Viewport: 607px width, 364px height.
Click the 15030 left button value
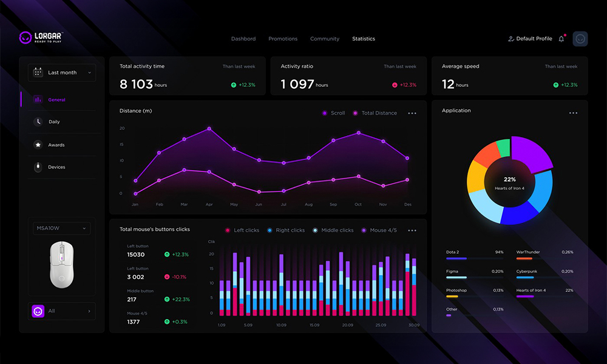click(x=136, y=255)
